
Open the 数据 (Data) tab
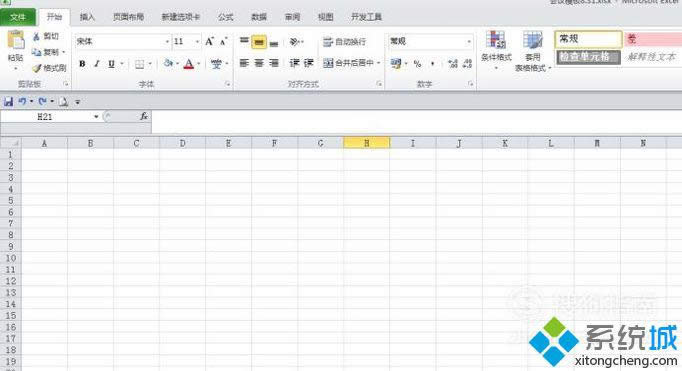[x=259, y=17]
